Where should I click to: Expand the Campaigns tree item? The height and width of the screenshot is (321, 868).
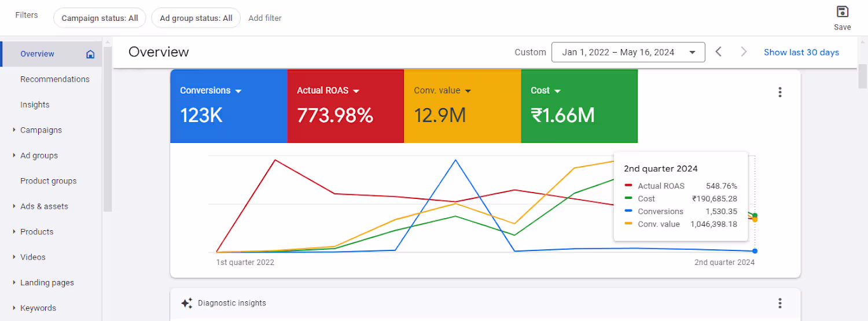[x=14, y=130]
